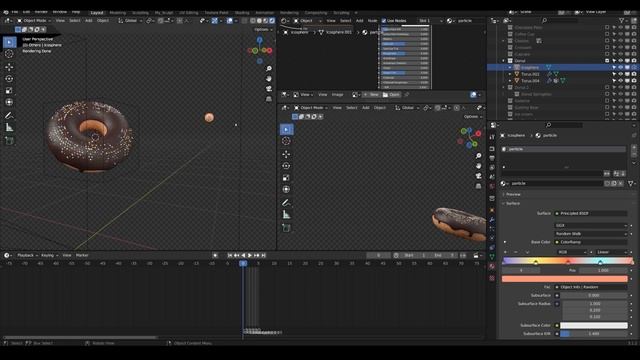Select the Move tool in right viewport
This screenshot has width=640, height=360.
tap(286, 154)
